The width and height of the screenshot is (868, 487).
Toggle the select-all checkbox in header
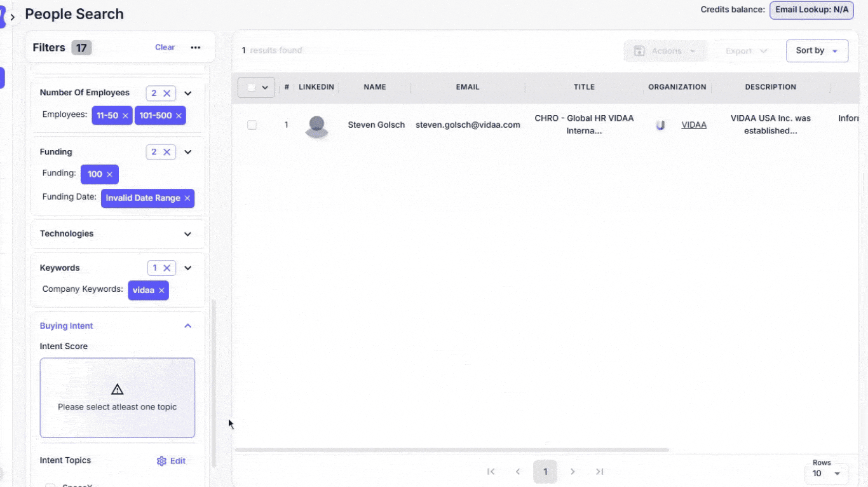pyautogui.click(x=252, y=88)
